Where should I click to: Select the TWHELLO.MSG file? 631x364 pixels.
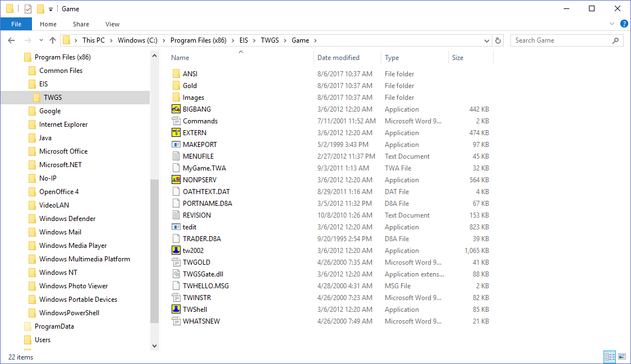(206, 285)
